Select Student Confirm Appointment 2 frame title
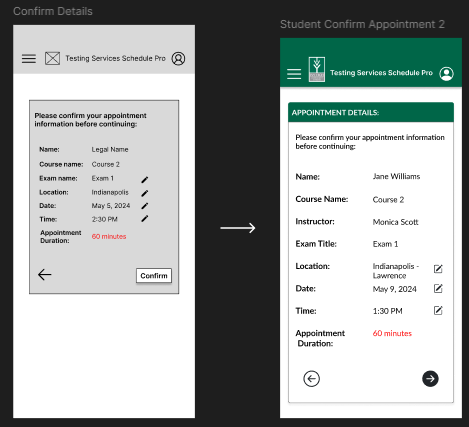 (362, 24)
